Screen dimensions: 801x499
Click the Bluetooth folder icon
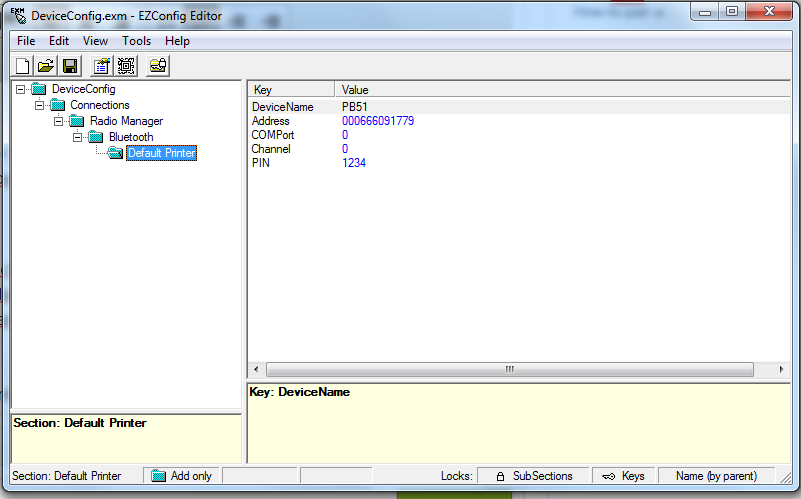pyautogui.click(x=96, y=137)
